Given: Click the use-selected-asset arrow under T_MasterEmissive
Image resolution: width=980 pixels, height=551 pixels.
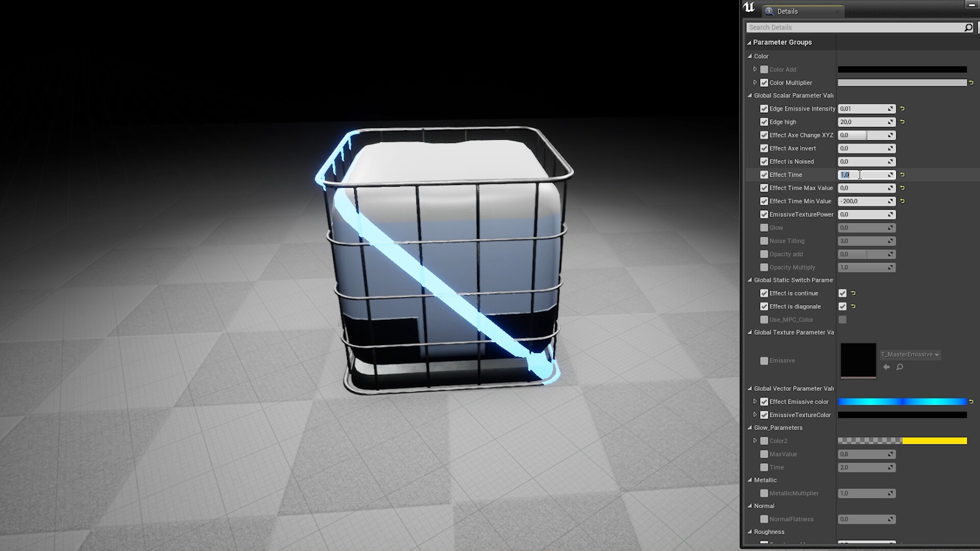Looking at the screenshot, I should 887,367.
